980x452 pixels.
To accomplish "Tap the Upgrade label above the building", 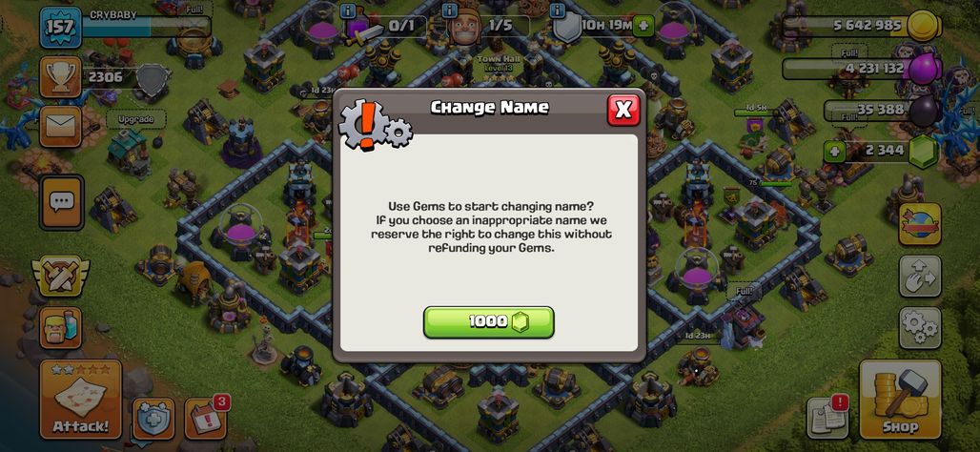I will (x=135, y=118).
